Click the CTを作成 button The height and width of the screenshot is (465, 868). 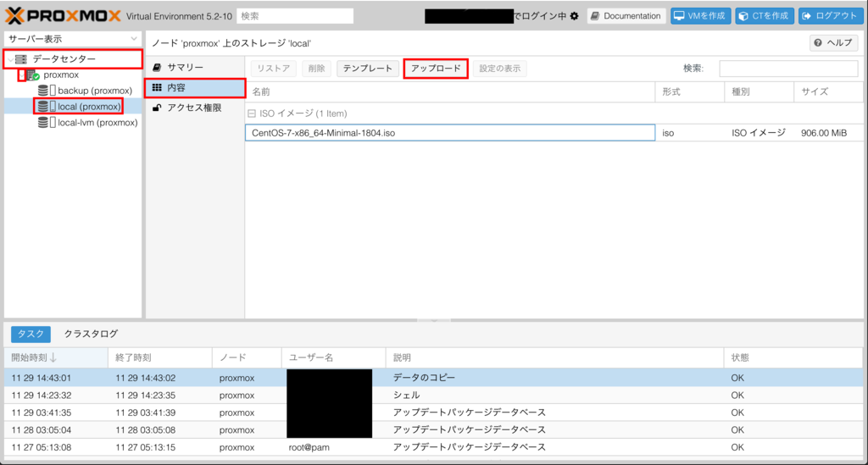click(x=765, y=16)
